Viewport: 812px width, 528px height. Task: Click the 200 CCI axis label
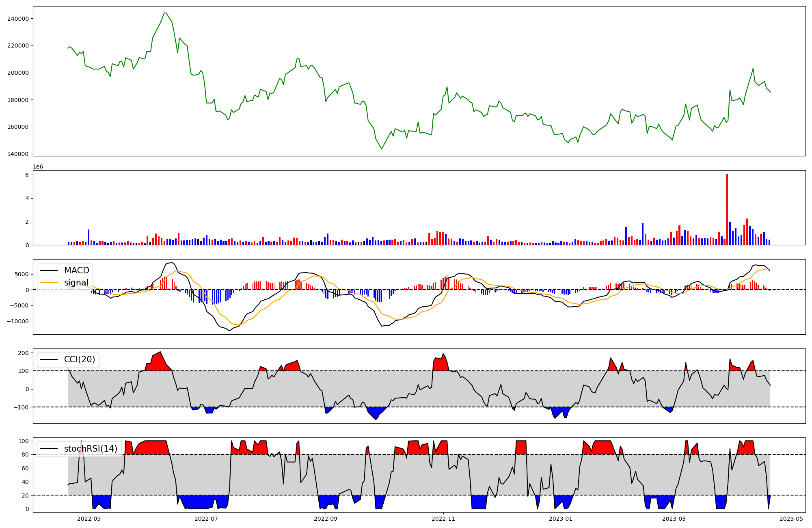coord(23,353)
